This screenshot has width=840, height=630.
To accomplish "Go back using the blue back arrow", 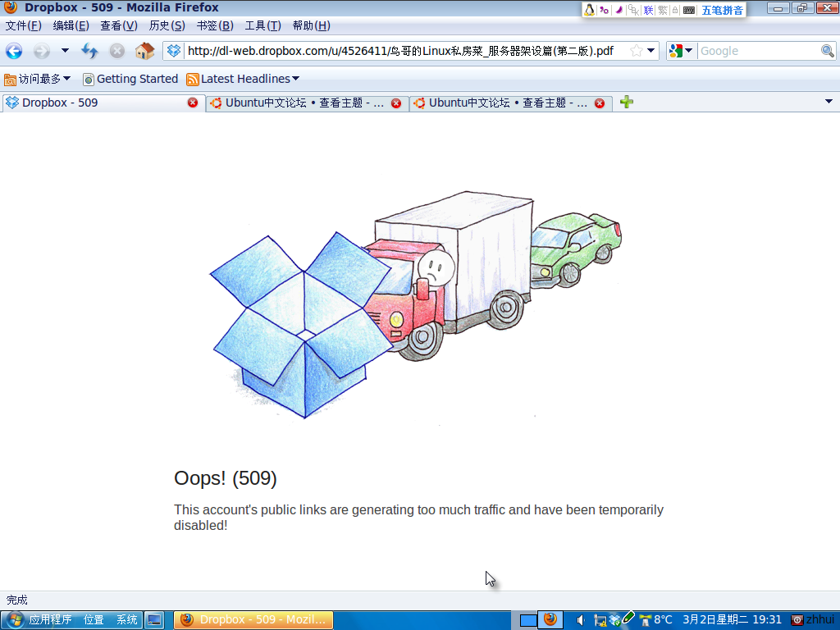I will pyautogui.click(x=14, y=51).
